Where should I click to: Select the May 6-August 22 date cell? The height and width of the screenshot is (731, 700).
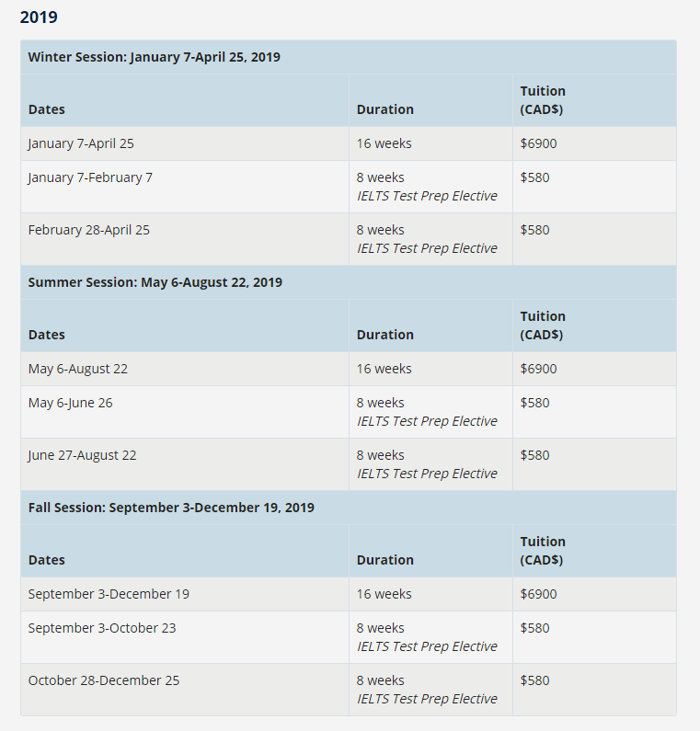click(x=185, y=369)
